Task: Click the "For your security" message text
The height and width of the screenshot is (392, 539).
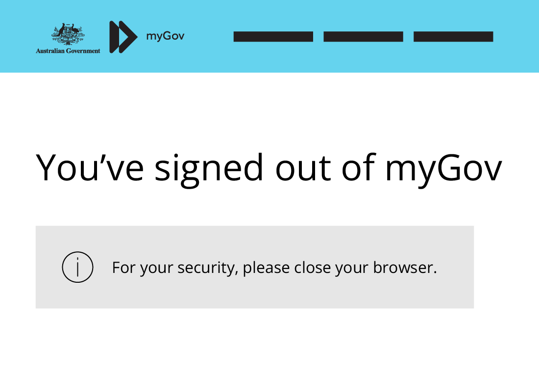Action: click(x=274, y=268)
